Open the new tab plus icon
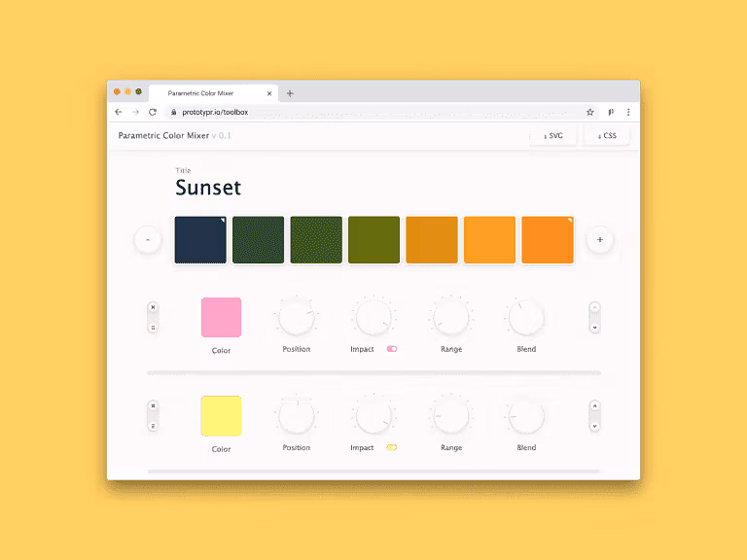747x560 pixels. 290,93
